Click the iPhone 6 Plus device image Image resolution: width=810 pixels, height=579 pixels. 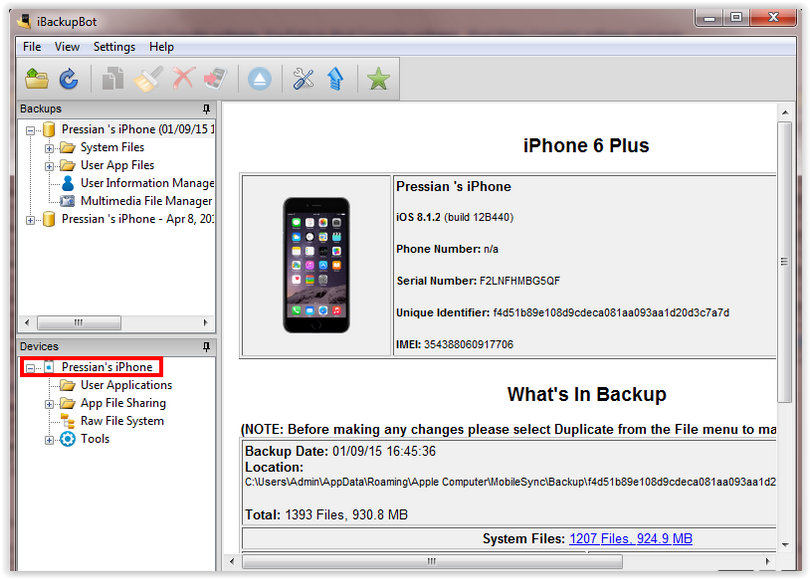pyautogui.click(x=316, y=265)
